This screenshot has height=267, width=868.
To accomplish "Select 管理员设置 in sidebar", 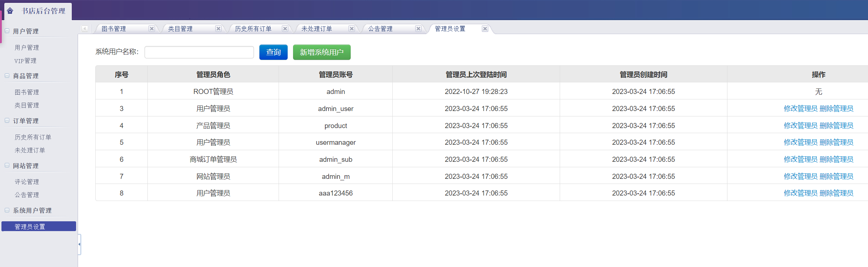I will [x=39, y=226].
